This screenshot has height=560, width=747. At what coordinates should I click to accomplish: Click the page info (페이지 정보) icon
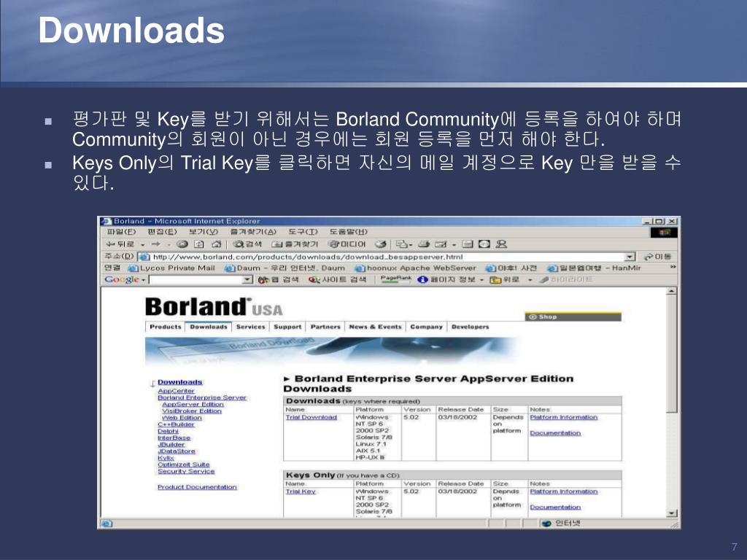pos(422,279)
